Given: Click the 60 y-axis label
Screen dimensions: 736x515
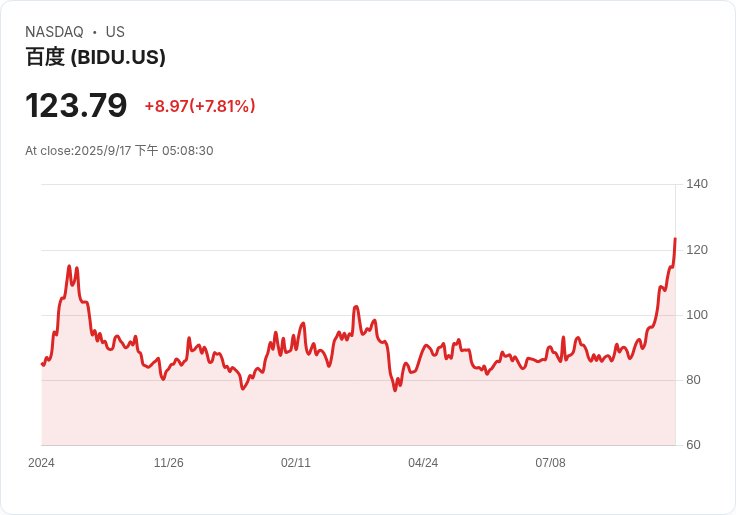Looking at the screenshot, I should point(693,445).
